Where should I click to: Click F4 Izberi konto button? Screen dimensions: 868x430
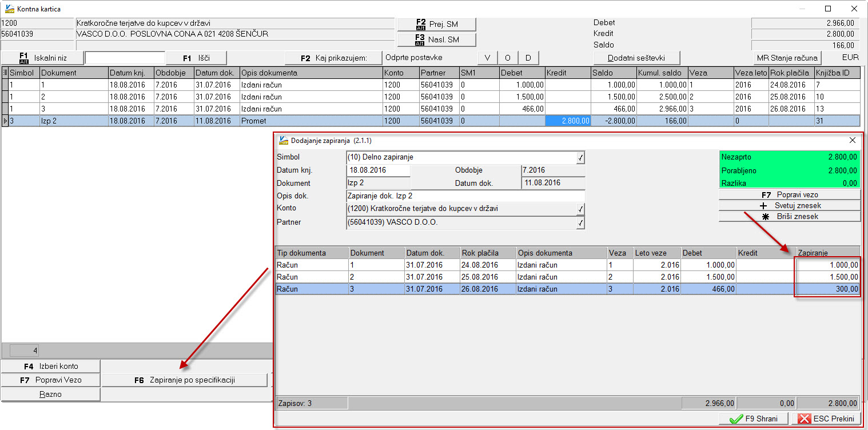click(50, 366)
